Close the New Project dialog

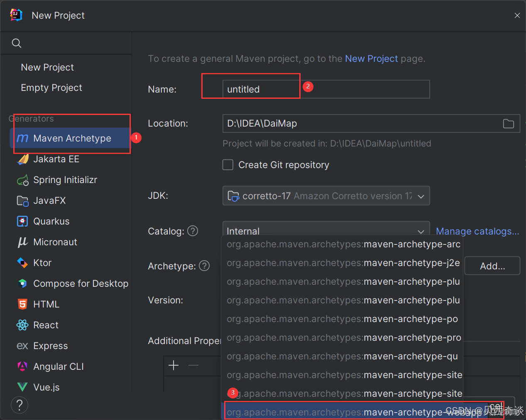(517, 15)
